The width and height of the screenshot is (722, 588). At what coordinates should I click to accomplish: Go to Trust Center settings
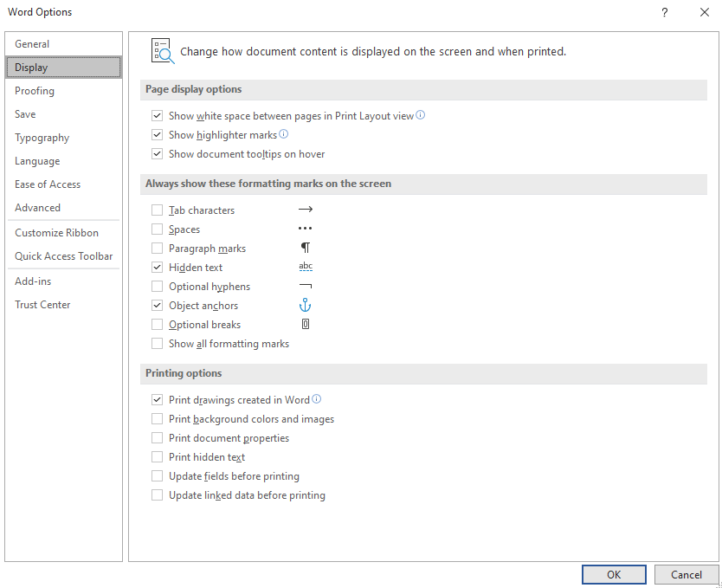point(63,304)
